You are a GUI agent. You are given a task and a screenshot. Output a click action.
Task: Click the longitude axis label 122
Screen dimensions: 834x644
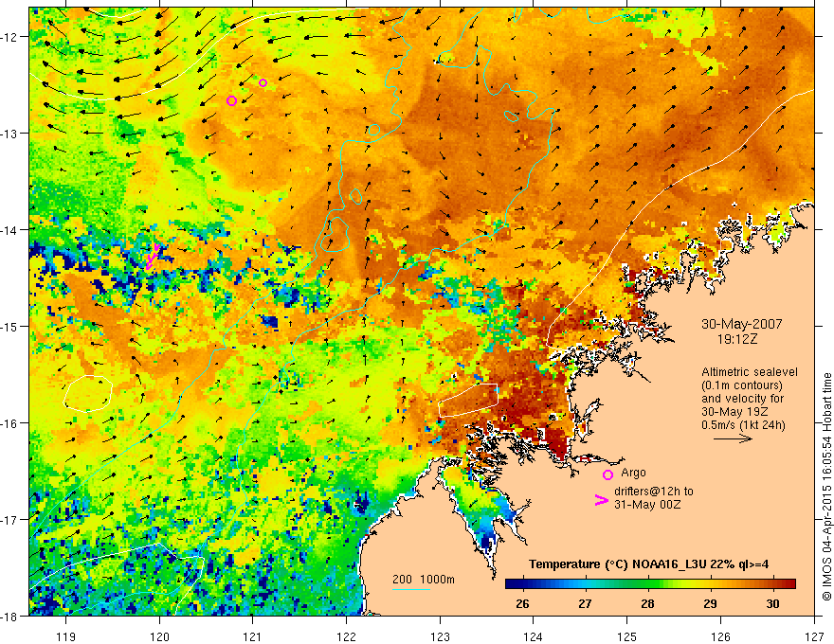click(346, 636)
